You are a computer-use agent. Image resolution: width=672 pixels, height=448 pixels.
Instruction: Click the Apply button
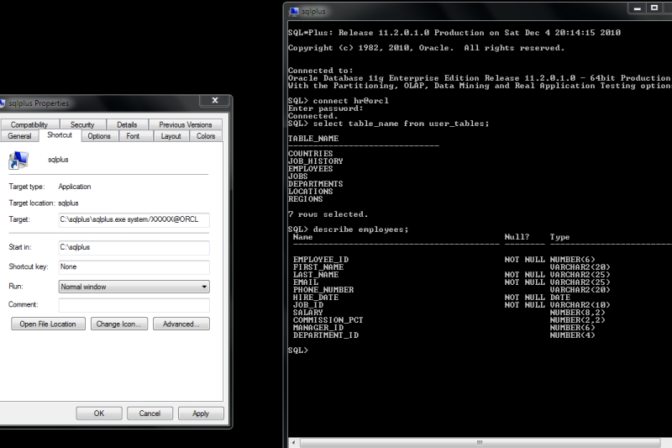coord(200,413)
